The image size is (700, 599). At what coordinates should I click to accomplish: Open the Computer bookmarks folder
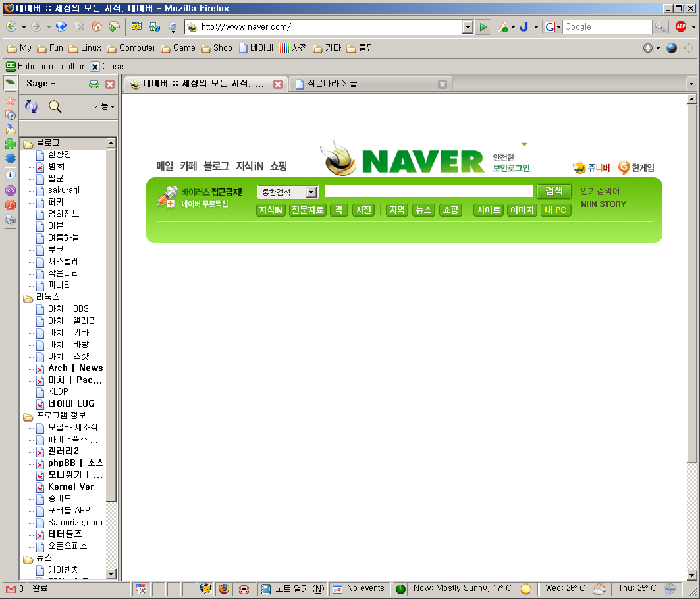click(131, 48)
